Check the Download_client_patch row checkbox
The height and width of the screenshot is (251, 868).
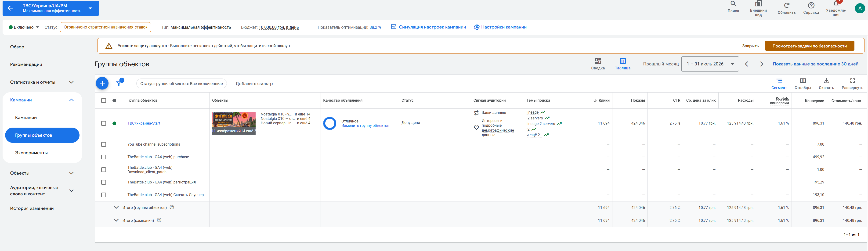tap(103, 170)
